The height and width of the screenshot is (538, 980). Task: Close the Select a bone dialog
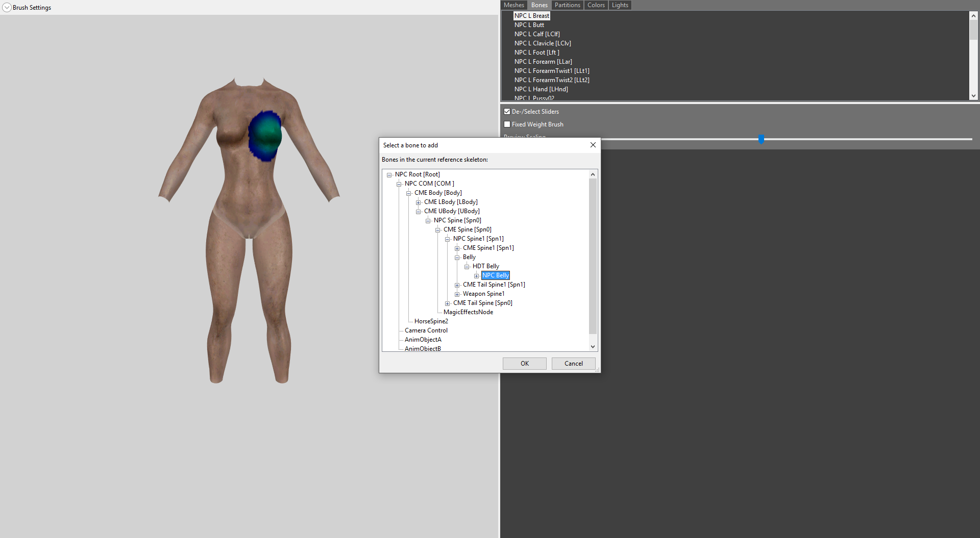tap(593, 145)
